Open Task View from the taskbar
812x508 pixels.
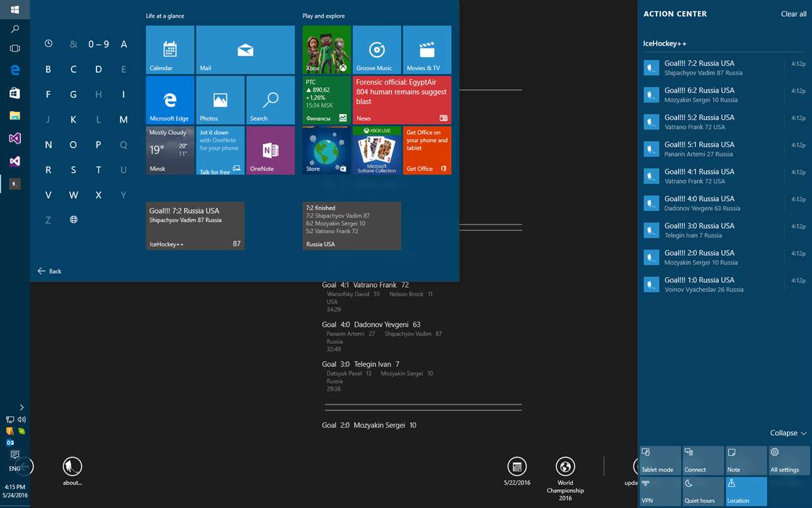[x=15, y=48]
